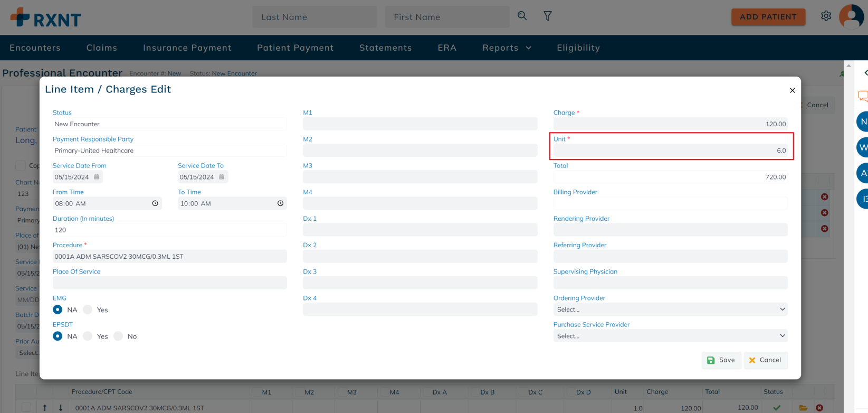868x413 pixels.
Task: Go to the Claims tab
Action: [102, 48]
